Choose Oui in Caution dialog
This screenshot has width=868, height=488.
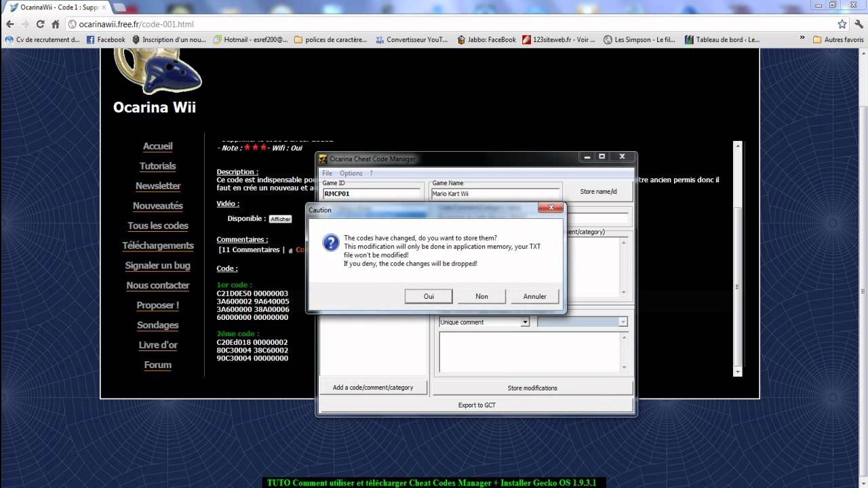(429, 296)
